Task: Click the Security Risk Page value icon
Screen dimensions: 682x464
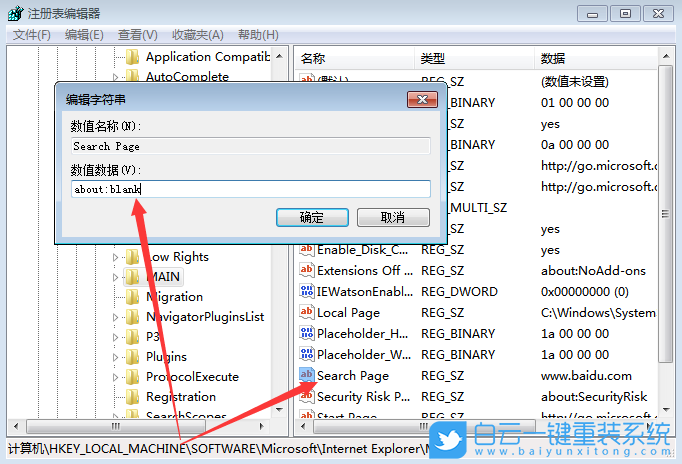Action: tap(308, 397)
